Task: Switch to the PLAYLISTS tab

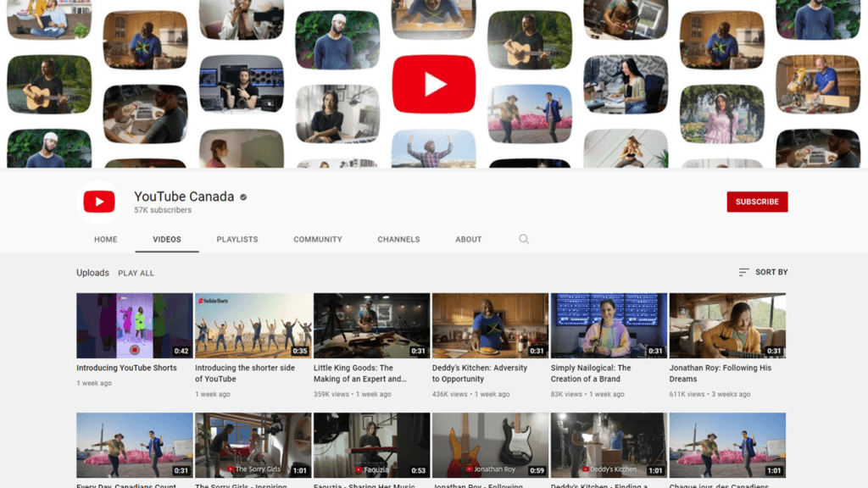Action: pos(236,239)
